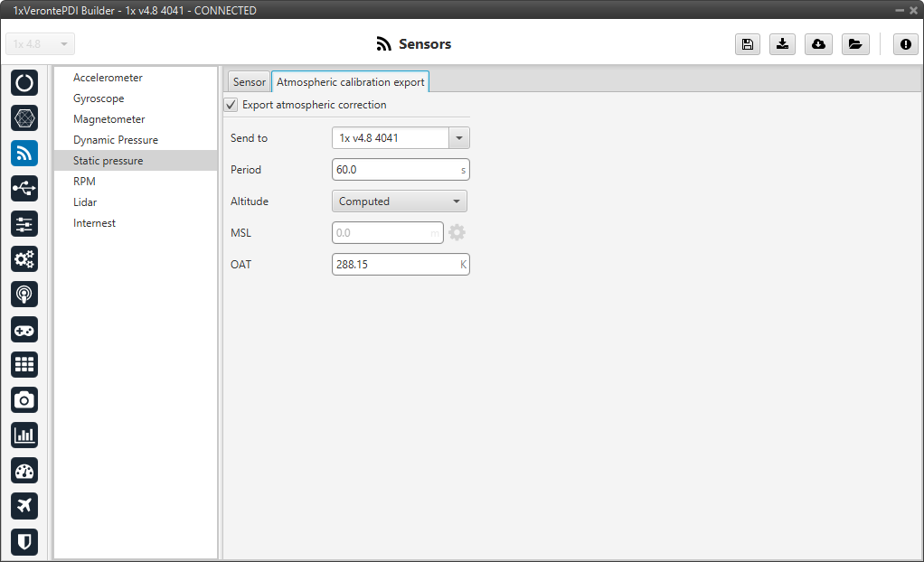
Task: Click the cloud download icon in toolbar
Action: click(x=818, y=44)
